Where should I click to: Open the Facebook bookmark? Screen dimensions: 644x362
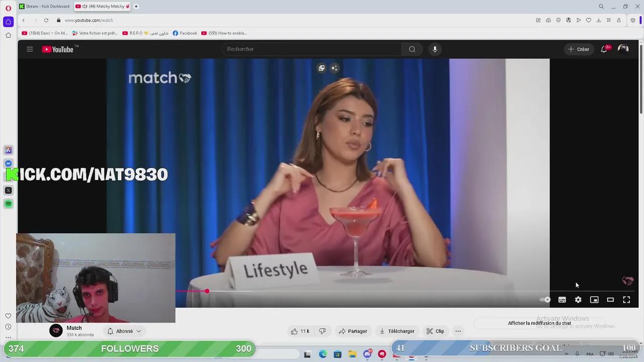point(185,33)
